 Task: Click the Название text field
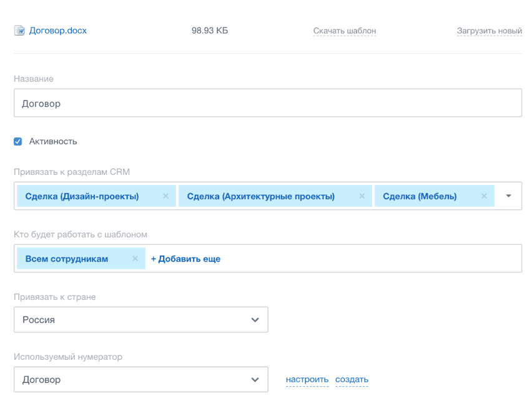267,103
